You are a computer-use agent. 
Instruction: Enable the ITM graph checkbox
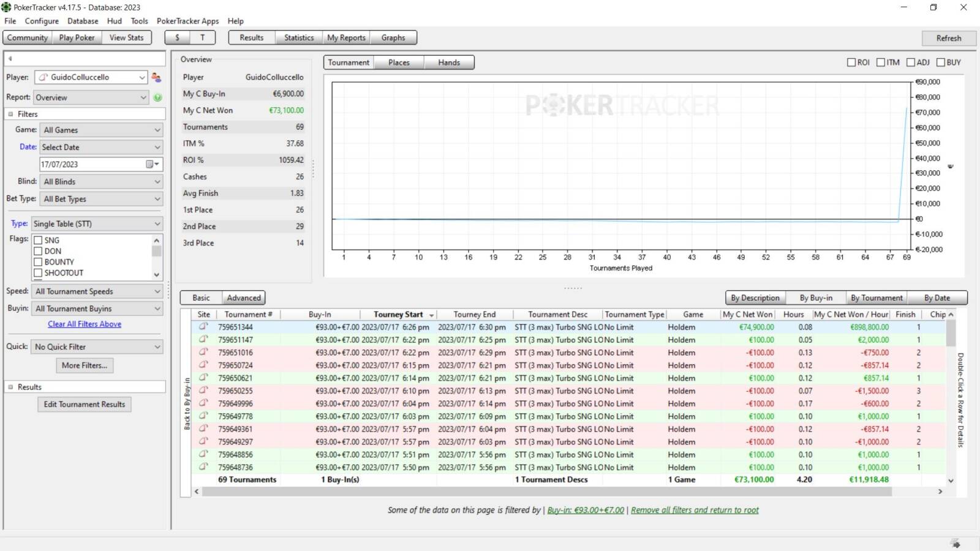tap(881, 62)
